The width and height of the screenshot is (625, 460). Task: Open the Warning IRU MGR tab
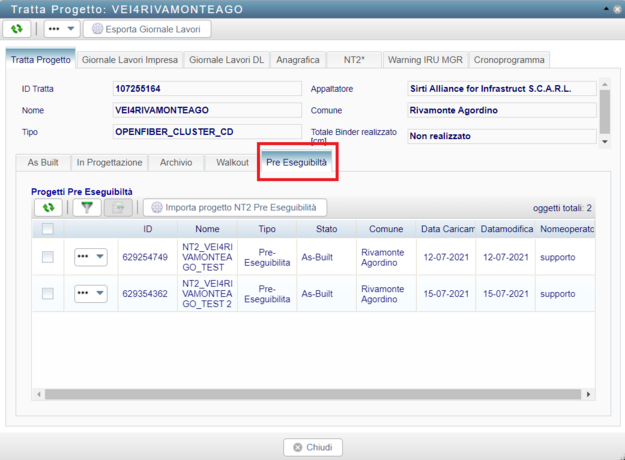425,60
